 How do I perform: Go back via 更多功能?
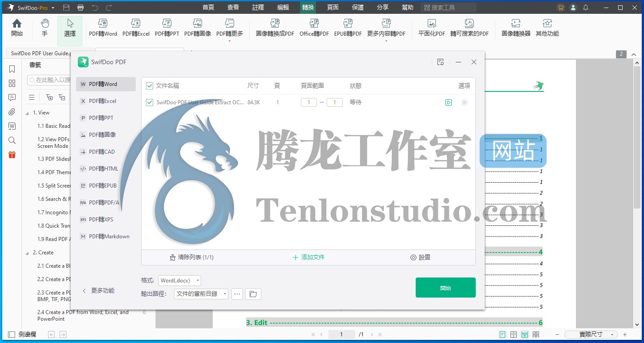(98, 290)
